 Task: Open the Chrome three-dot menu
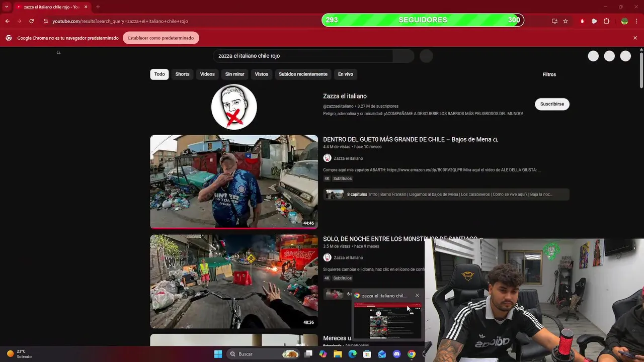tap(636, 21)
